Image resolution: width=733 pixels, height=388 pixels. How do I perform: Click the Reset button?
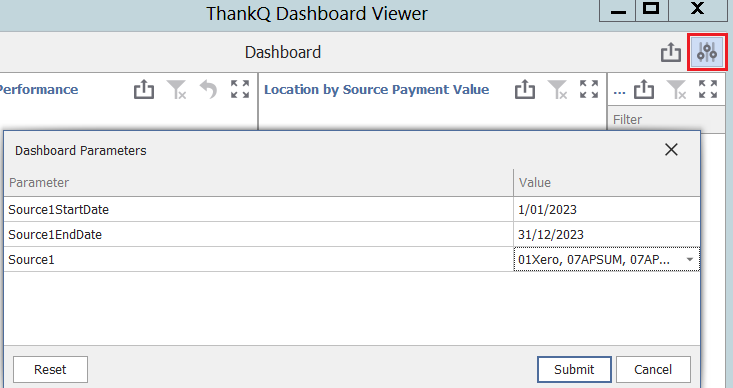(50, 369)
